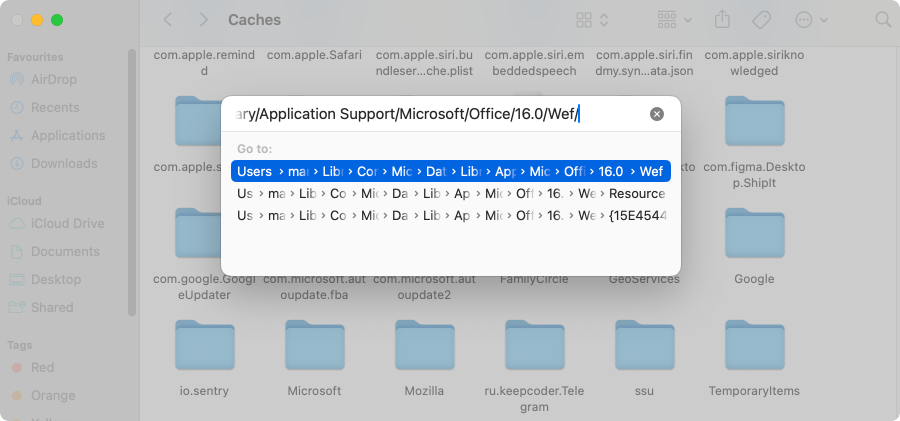Open iCloud Drive in the sidebar

pos(68,223)
